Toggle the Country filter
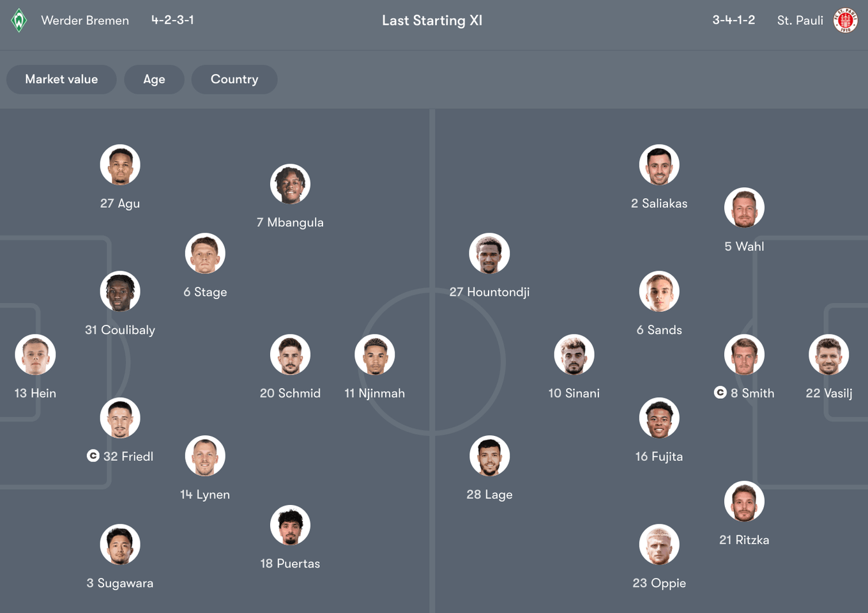868x613 pixels. click(x=234, y=79)
